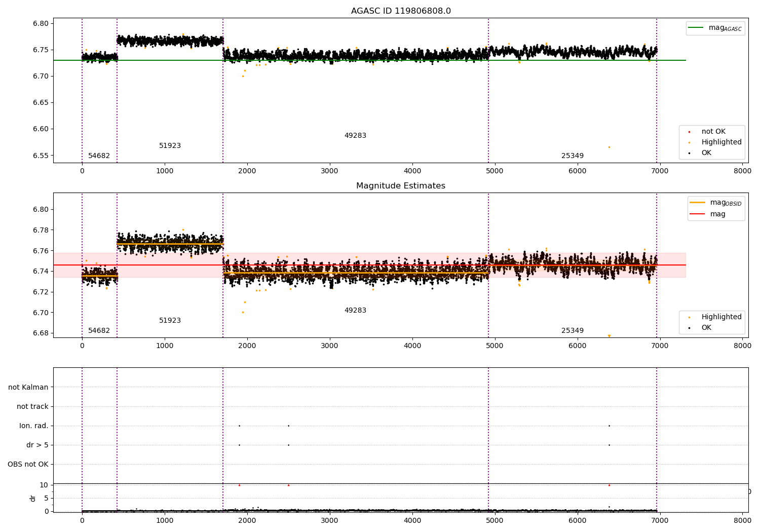Click the 'dr > 5' flag dot near x=1900
The width and height of the screenshot is (760, 532).
[239, 445]
